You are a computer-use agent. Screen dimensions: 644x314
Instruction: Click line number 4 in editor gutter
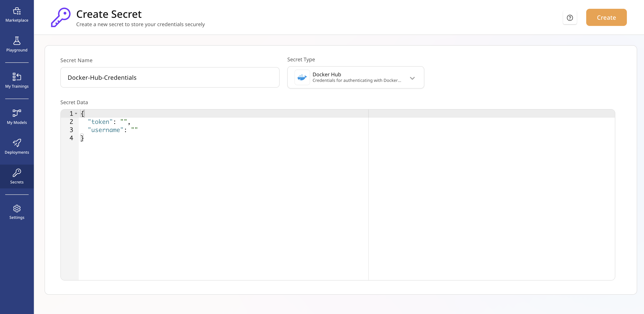(71, 138)
